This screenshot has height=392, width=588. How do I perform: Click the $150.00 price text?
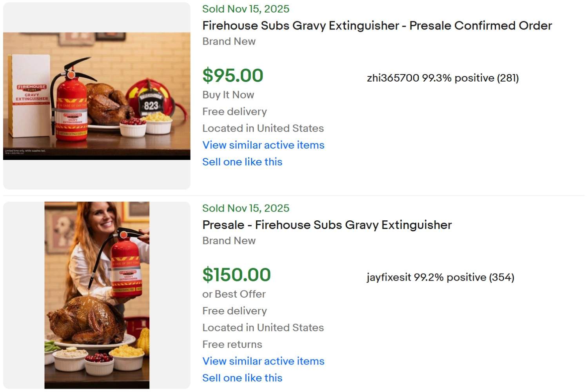236,275
